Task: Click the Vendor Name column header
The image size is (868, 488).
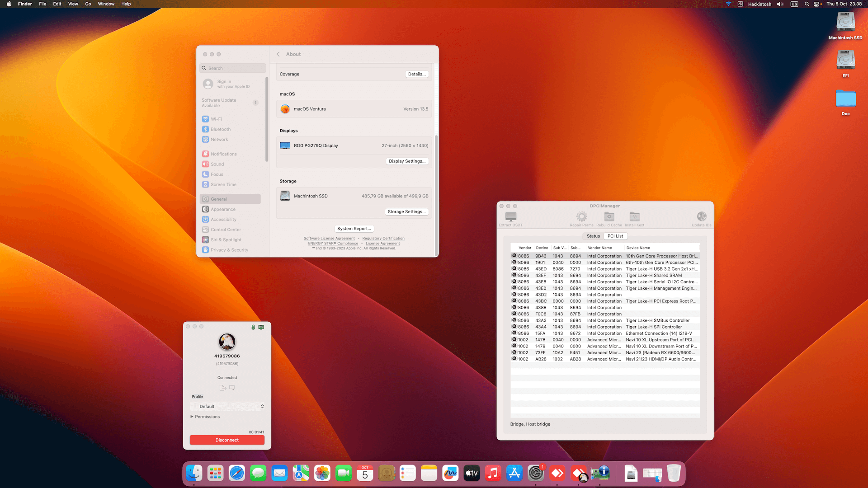Action: tap(600, 248)
